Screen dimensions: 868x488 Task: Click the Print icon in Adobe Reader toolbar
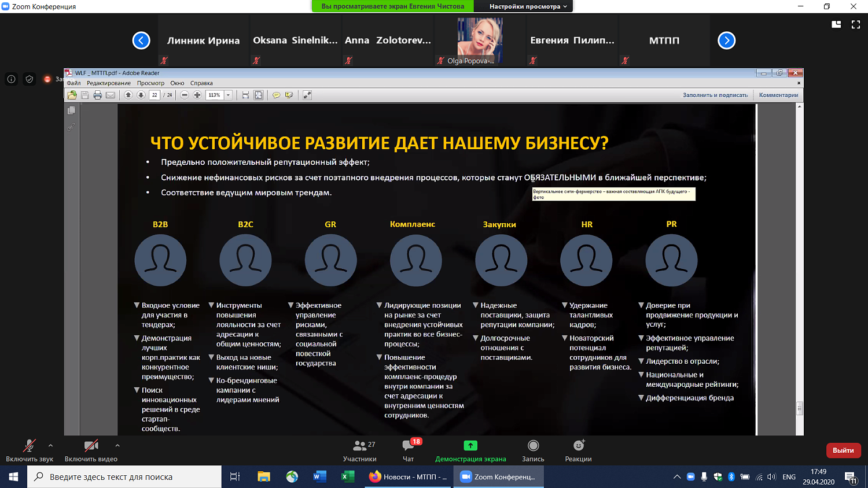click(x=97, y=95)
